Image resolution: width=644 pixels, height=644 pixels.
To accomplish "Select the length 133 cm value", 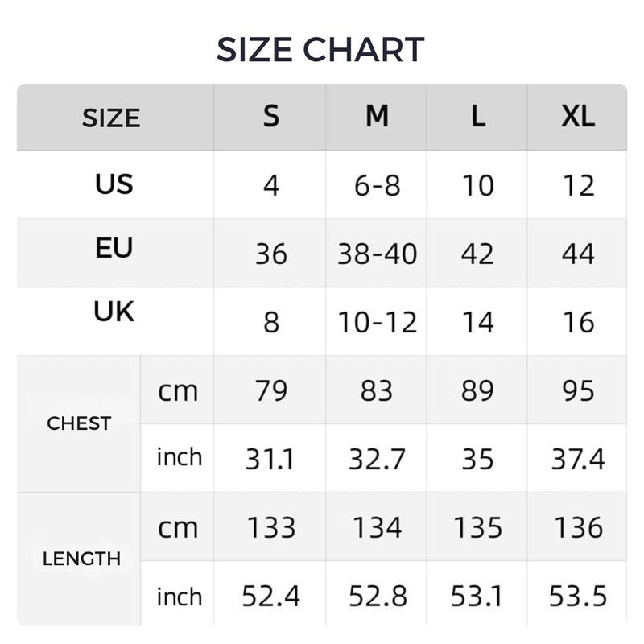I will point(271,528).
